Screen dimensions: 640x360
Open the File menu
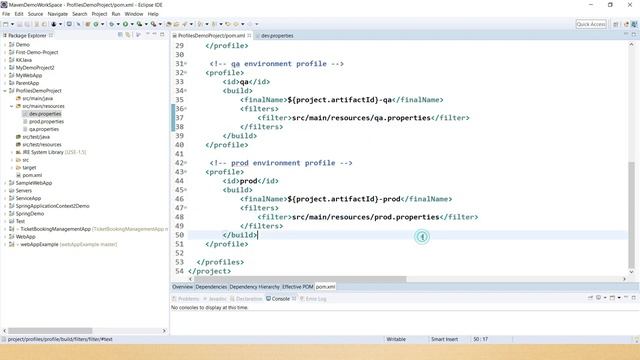pyautogui.click(x=6, y=14)
